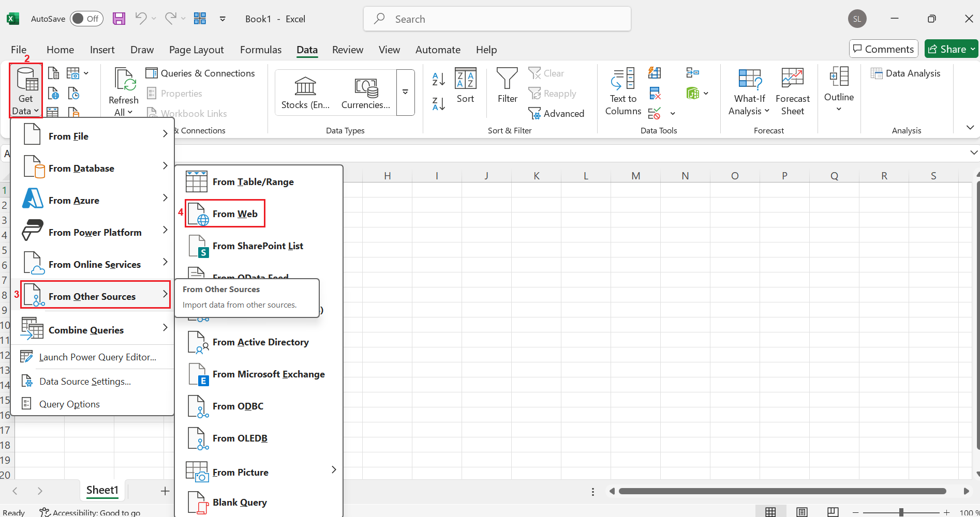The image size is (980, 517).
Task: Choose Blank Query
Action: click(259, 502)
